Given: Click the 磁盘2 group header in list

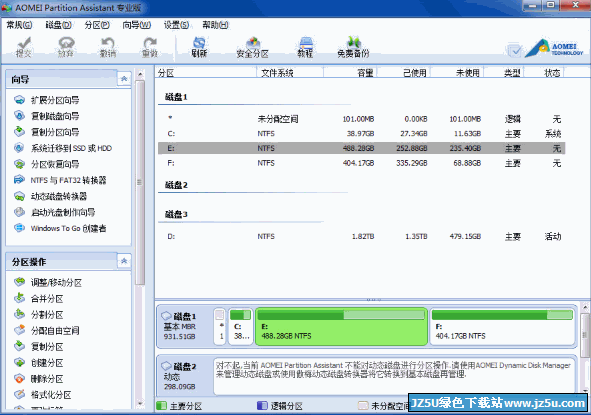Looking at the screenshot, I should pyautogui.click(x=176, y=185).
